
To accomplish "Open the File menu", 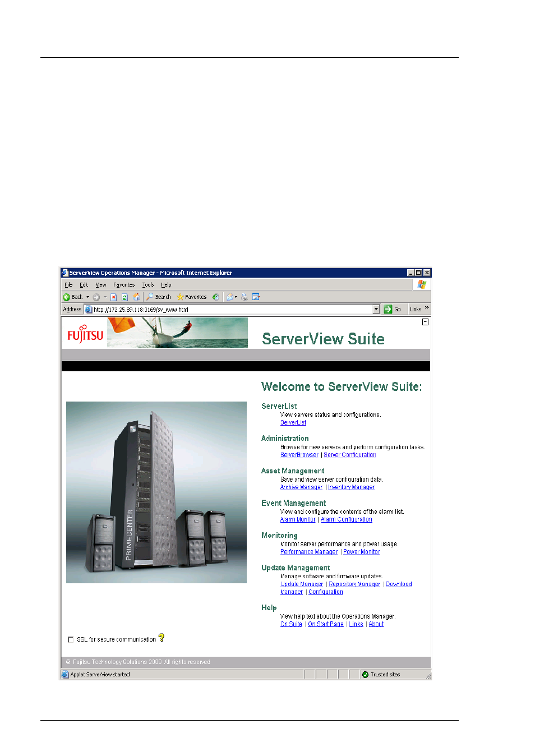I will [x=68, y=284].
